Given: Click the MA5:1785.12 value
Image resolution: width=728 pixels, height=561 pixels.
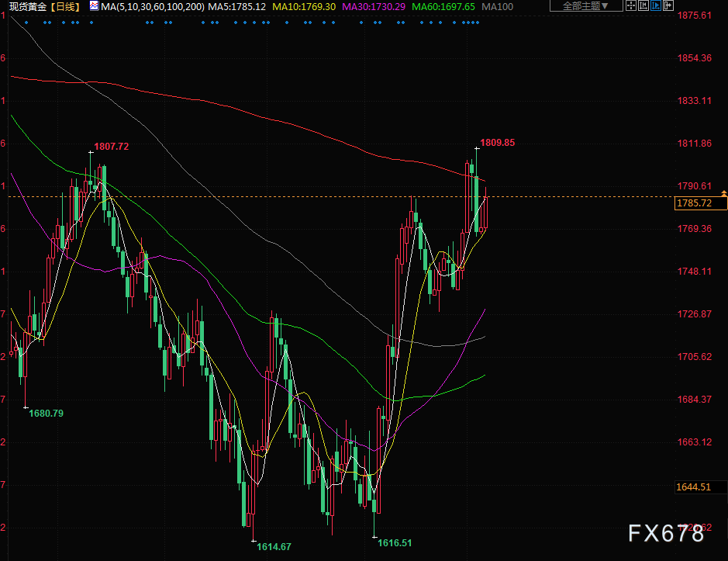Looking at the screenshot, I should (x=236, y=6).
